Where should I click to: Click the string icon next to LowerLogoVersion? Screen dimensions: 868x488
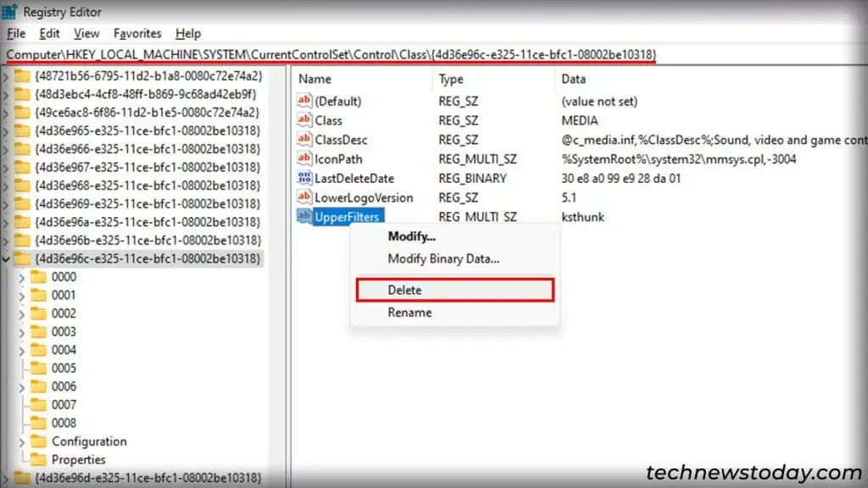pos(305,197)
